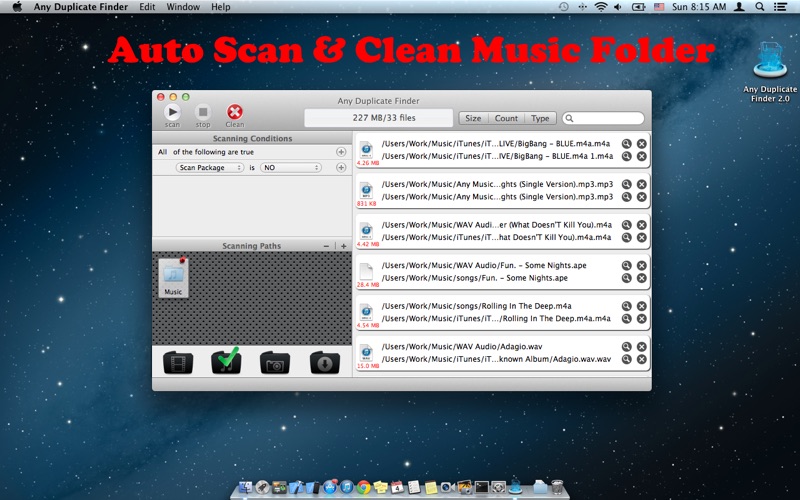The width and height of the screenshot is (800, 500).
Task: Reveal the WAV Audi…(What Doesn'T Kill You).m4a file
Action: pos(627,225)
